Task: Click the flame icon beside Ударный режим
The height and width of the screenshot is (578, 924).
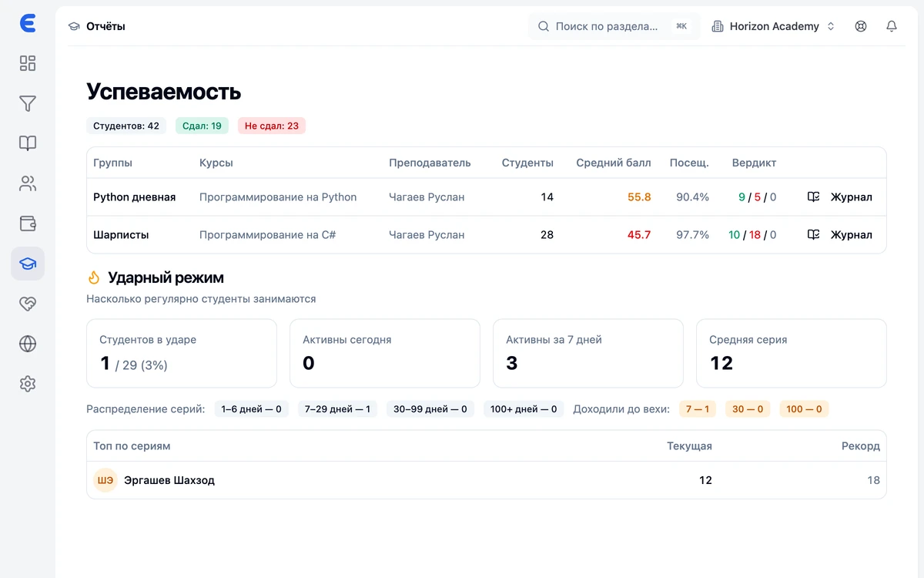Action: (94, 277)
